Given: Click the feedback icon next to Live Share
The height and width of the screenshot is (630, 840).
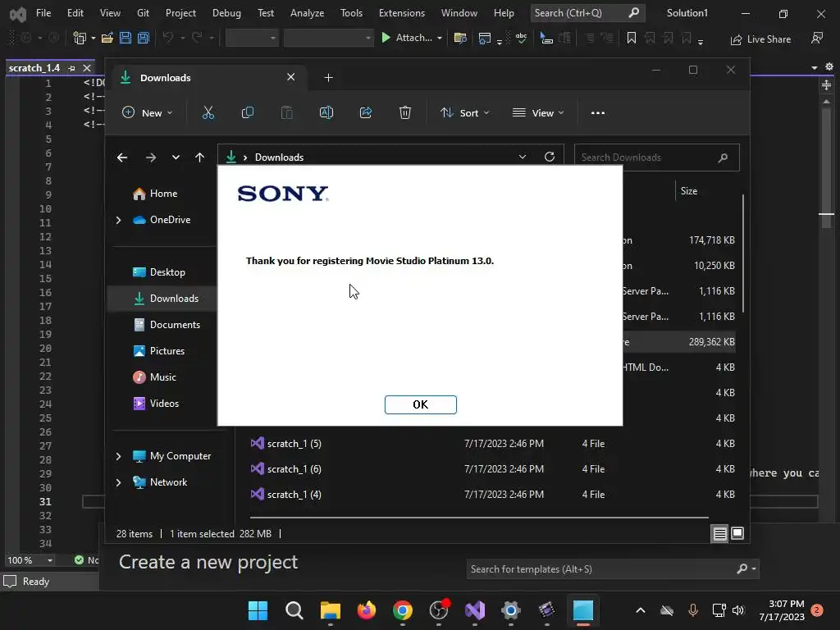Looking at the screenshot, I should (x=816, y=38).
